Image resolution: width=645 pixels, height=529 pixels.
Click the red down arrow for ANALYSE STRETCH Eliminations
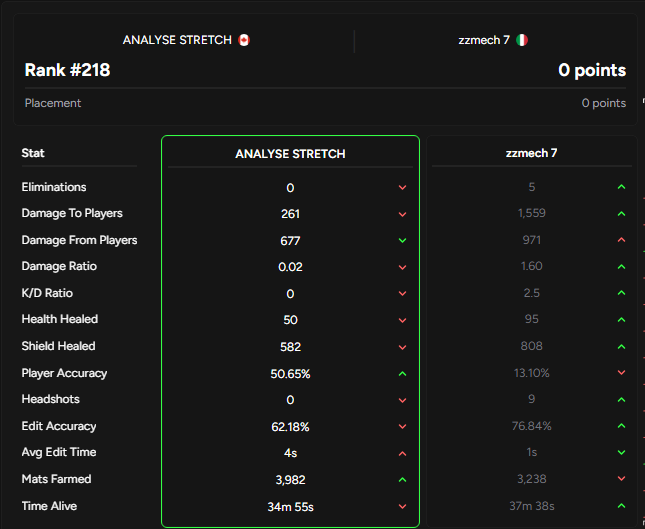(402, 188)
